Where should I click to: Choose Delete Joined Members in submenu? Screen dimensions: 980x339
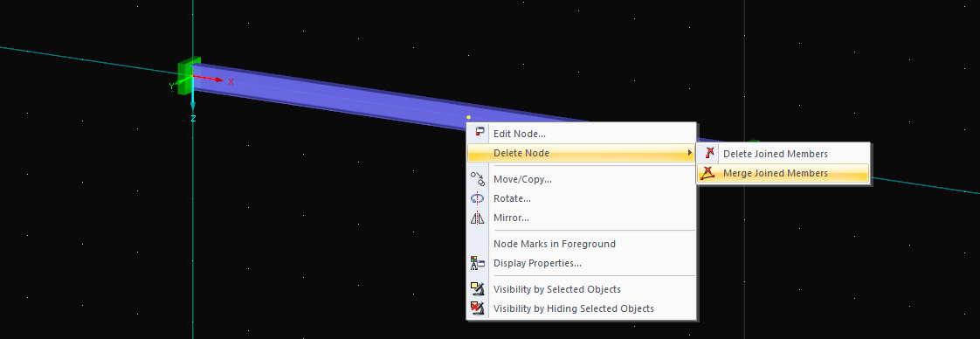[x=783, y=154]
